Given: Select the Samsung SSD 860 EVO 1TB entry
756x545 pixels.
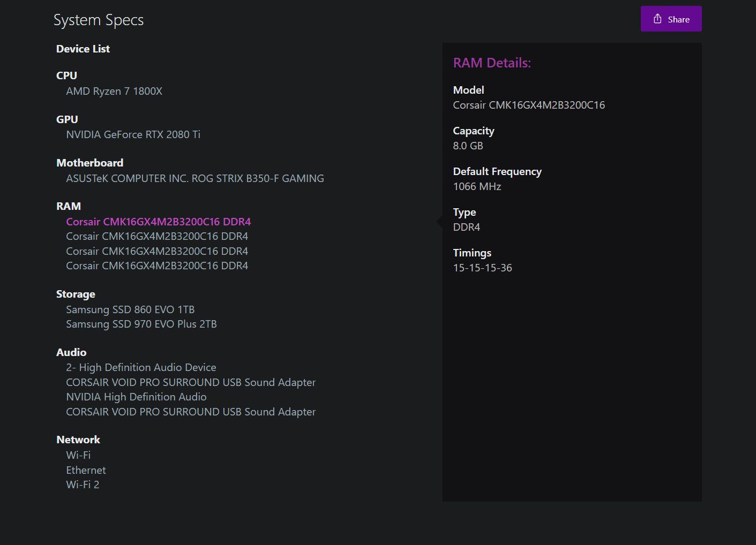Looking at the screenshot, I should tap(130, 310).
